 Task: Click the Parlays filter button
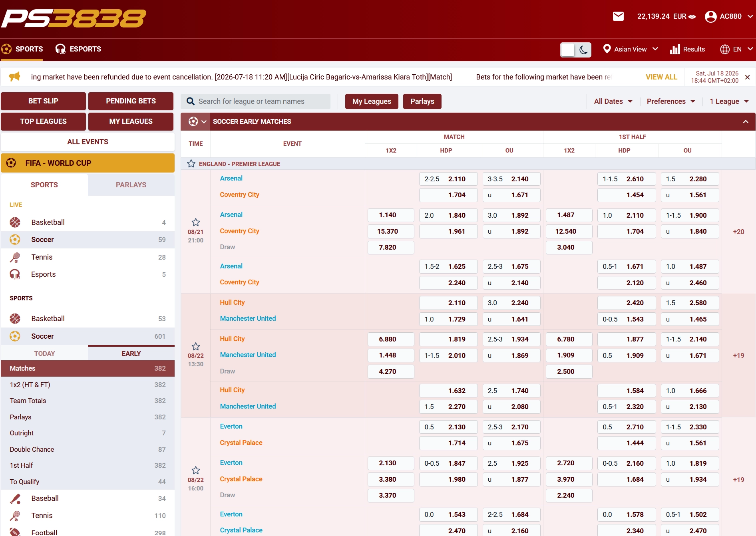point(422,101)
